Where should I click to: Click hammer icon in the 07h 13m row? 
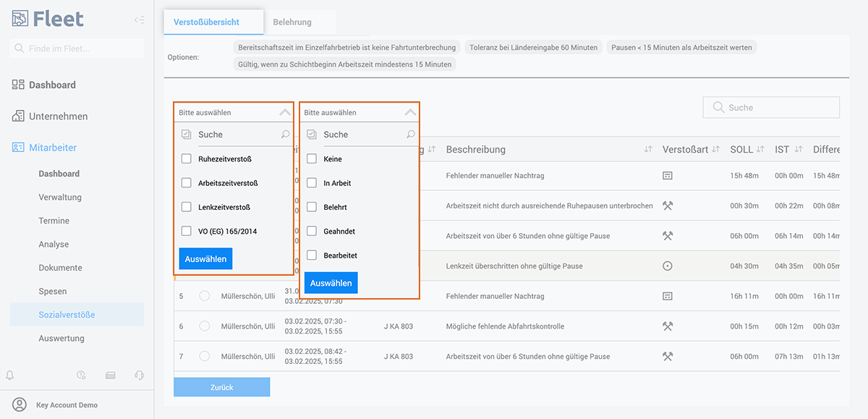click(668, 356)
